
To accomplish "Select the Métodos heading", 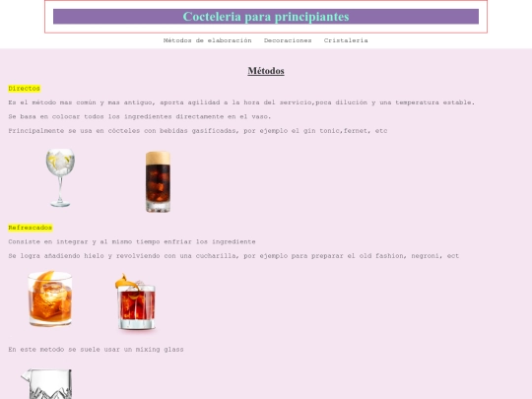I will coord(266,71).
